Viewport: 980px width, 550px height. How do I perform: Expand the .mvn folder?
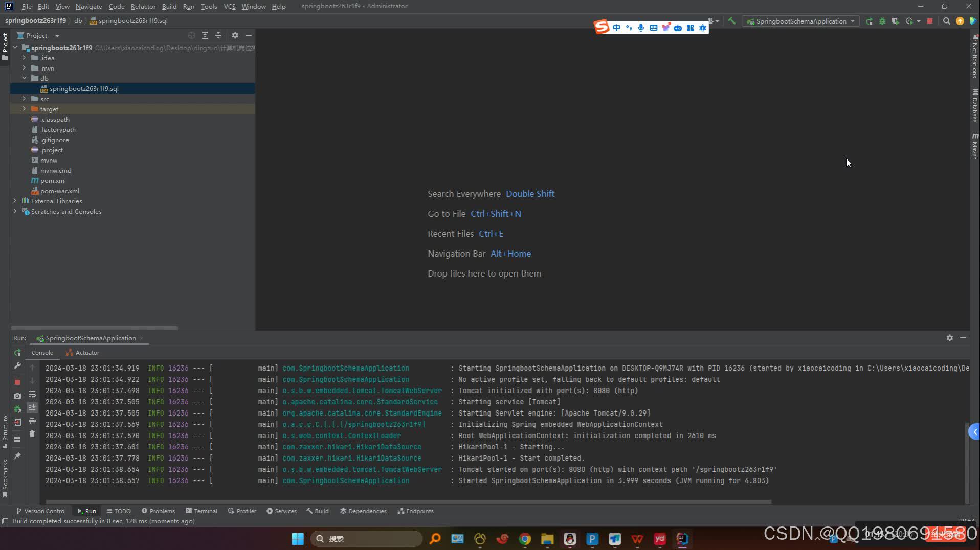(24, 68)
